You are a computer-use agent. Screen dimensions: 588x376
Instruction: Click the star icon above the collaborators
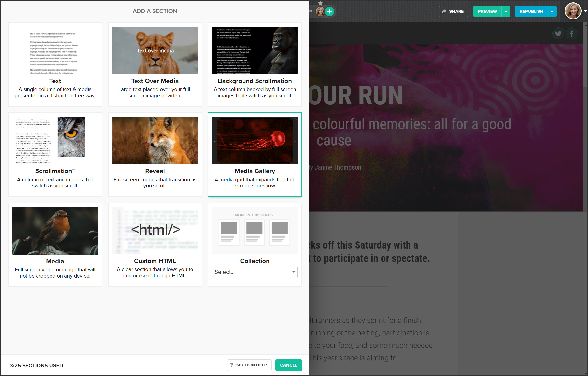[320, 3]
